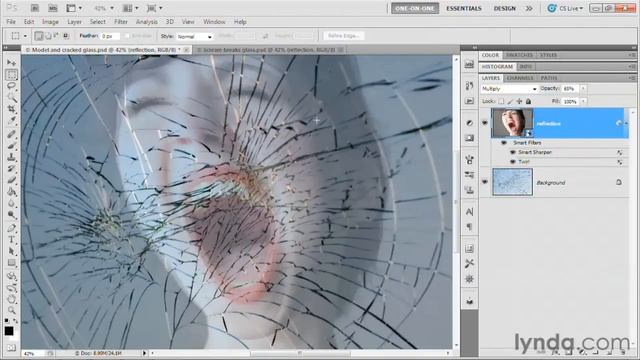
Task: Open the Layer menu
Action: (x=74, y=22)
